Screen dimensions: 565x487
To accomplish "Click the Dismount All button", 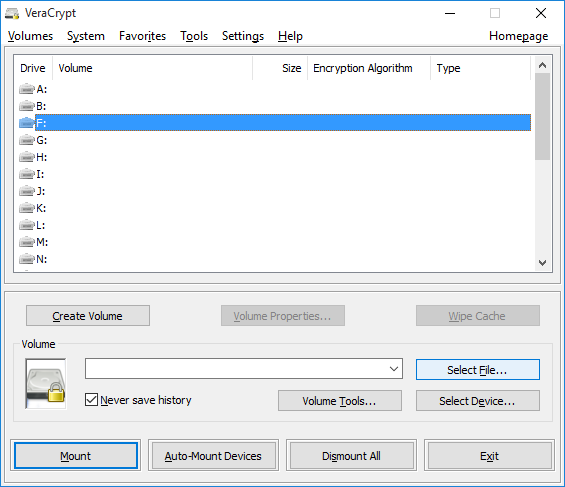I will pyautogui.click(x=351, y=456).
